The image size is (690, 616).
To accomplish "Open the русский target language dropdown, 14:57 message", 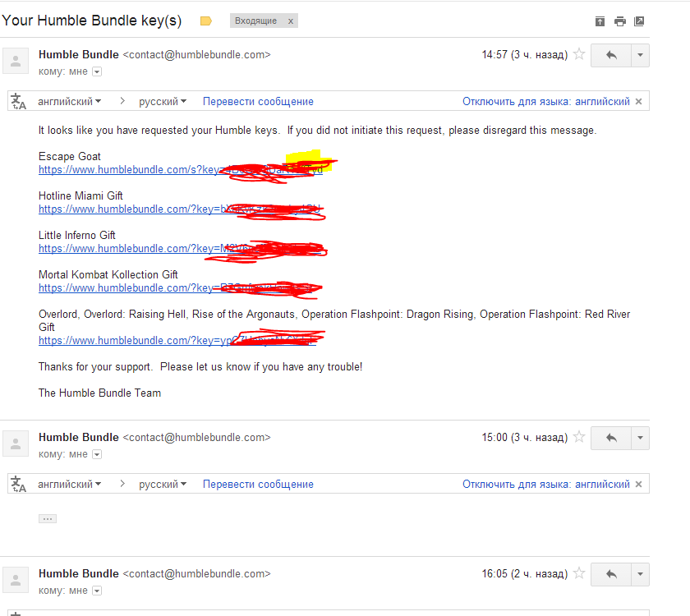I will point(163,102).
